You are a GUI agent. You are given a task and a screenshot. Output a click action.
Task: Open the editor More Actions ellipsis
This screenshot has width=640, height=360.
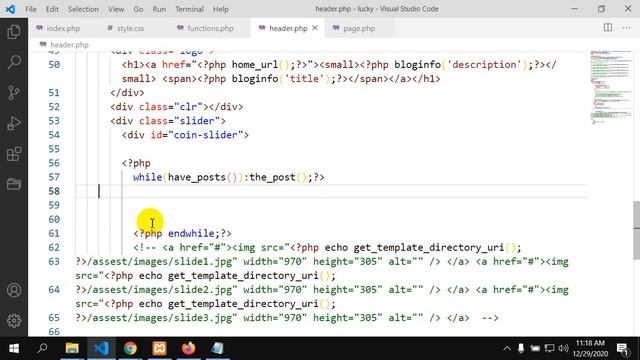tap(627, 28)
